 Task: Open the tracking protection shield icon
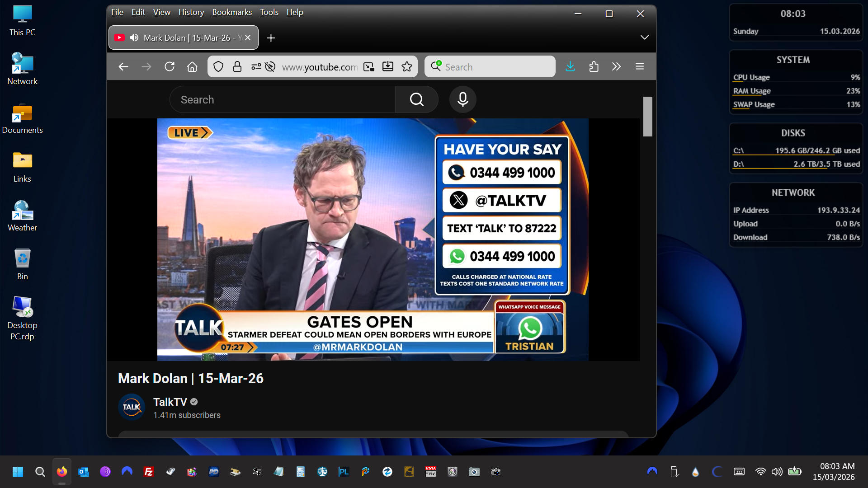[218, 67]
